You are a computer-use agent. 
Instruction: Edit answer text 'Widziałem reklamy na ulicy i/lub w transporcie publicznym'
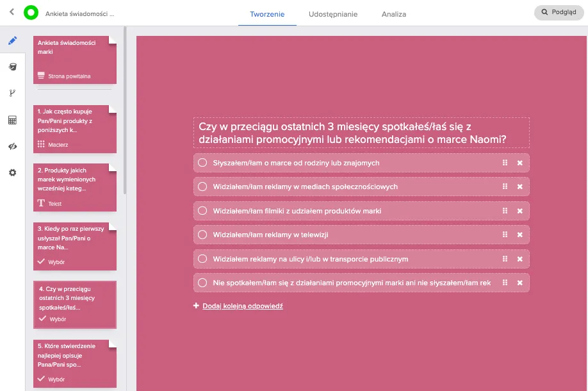click(311, 259)
